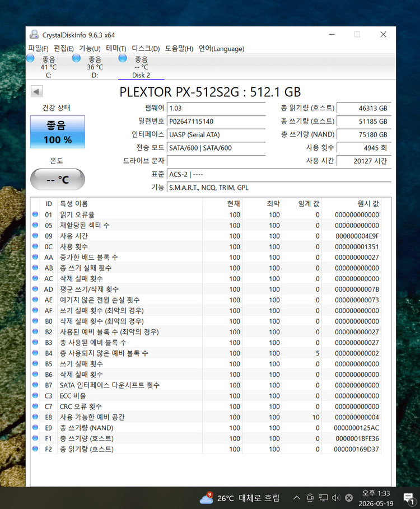The height and width of the screenshot is (509, 420).
Task: Click the status dot for row F2 총 읽기량
Action: [35, 449]
